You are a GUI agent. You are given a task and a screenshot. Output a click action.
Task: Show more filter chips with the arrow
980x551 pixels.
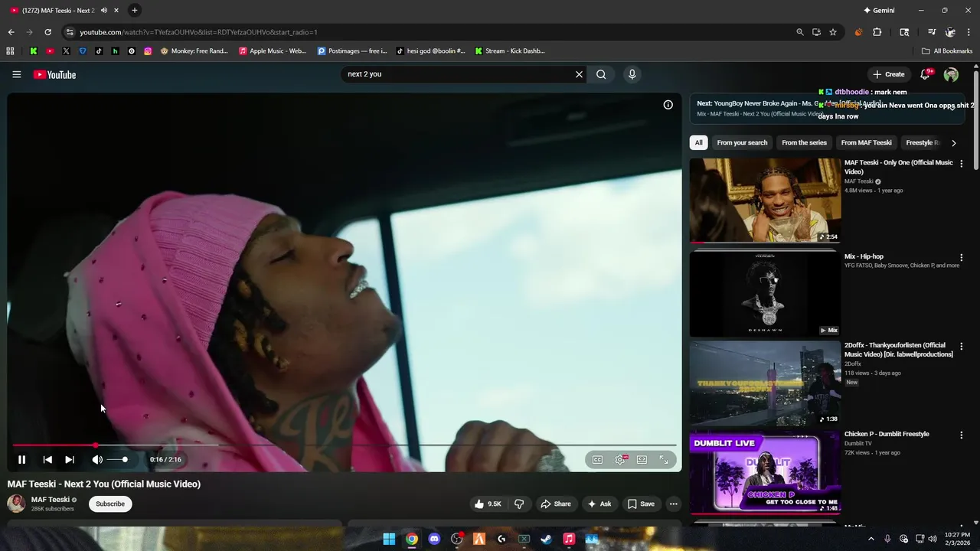(x=953, y=142)
